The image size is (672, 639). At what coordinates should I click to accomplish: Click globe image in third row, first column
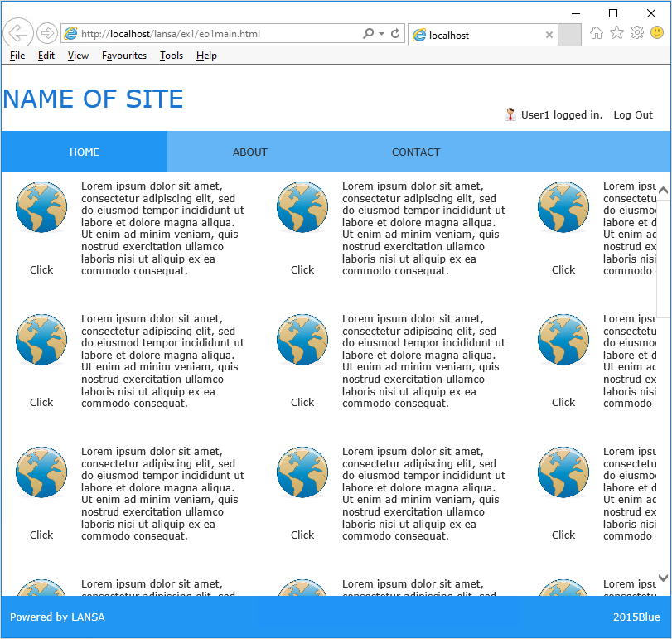coord(41,472)
